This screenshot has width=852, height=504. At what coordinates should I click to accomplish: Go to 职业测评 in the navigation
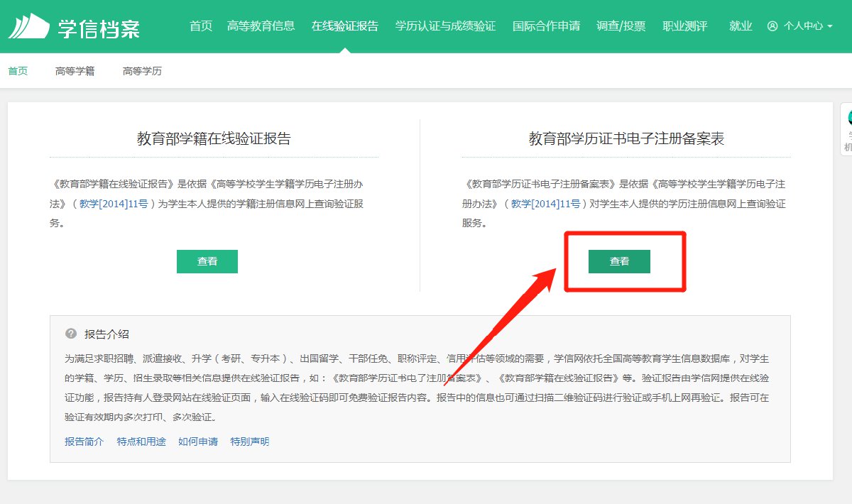point(684,26)
